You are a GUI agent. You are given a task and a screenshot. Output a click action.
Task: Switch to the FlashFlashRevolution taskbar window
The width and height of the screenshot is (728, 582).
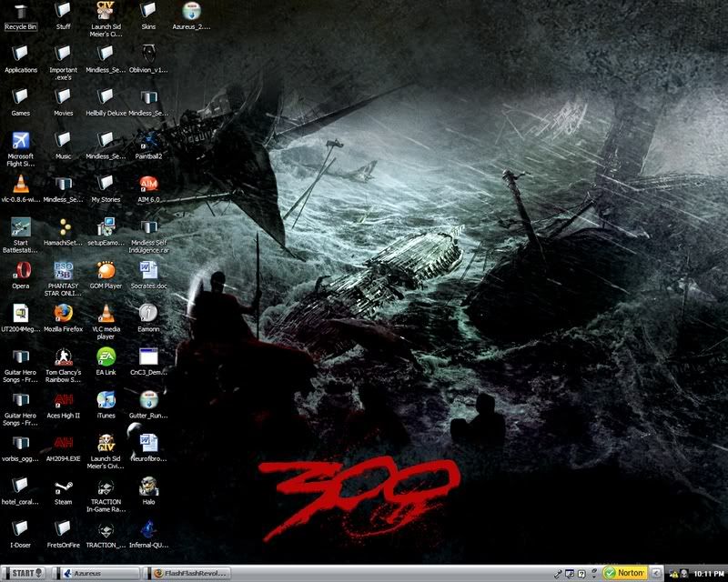point(189,573)
